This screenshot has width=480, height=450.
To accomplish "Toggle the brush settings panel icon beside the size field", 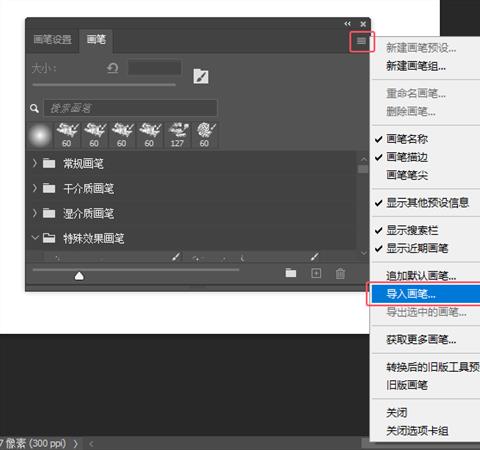I will click(201, 77).
